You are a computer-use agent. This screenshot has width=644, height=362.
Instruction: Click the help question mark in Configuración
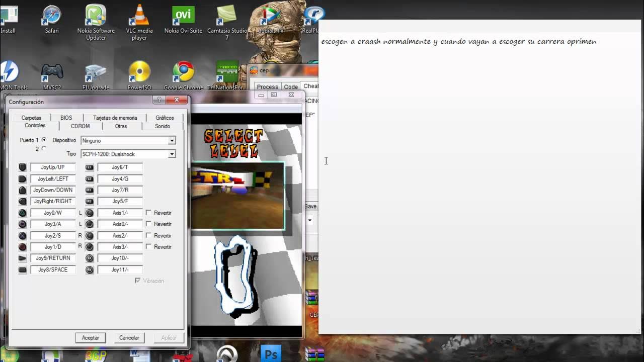point(159,100)
